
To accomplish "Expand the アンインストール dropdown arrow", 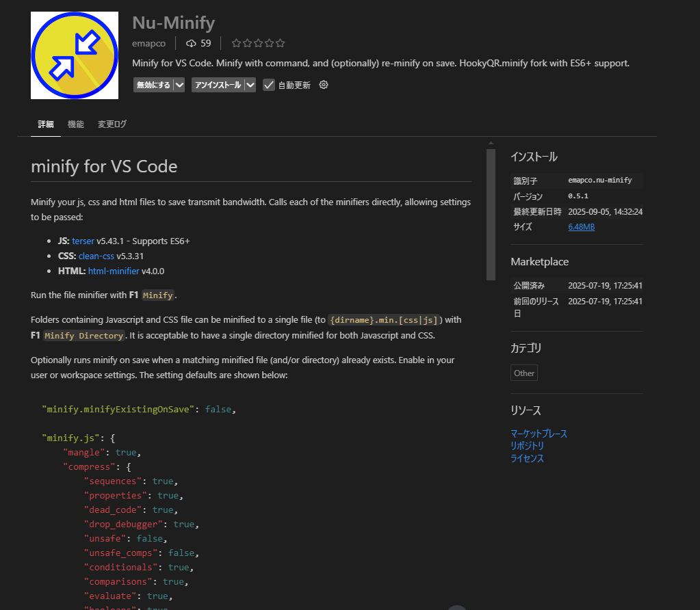I will pyautogui.click(x=250, y=85).
